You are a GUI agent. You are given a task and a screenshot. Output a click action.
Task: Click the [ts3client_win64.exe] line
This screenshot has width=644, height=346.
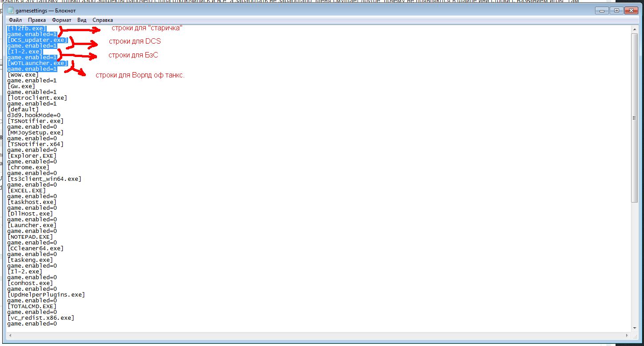(44, 179)
